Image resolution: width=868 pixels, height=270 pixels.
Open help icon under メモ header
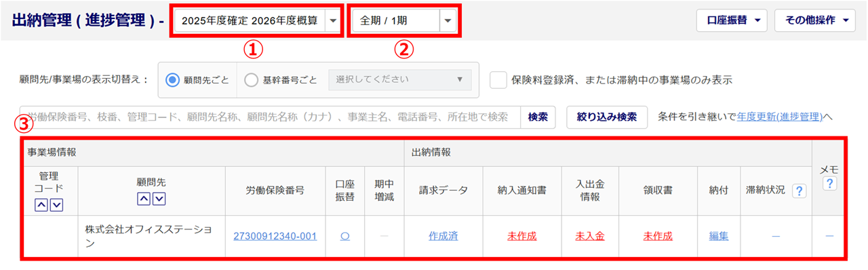pos(829,184)
